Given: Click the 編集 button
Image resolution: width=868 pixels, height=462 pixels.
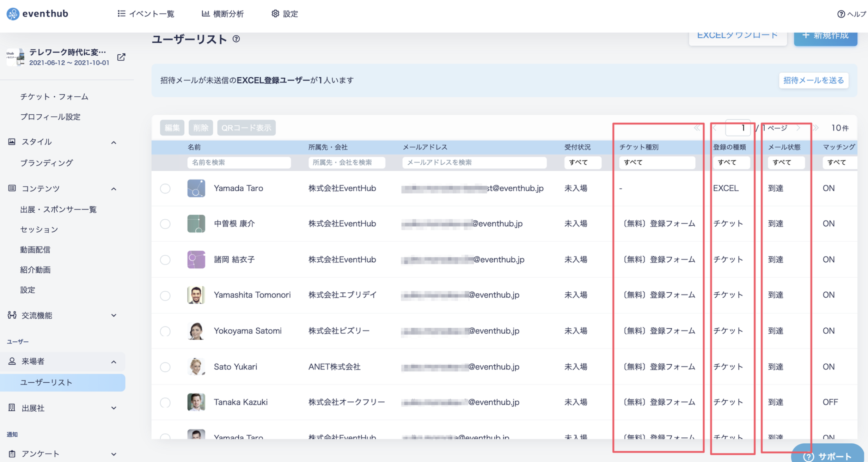Looking at the screenshot, I should click(172, 128).
